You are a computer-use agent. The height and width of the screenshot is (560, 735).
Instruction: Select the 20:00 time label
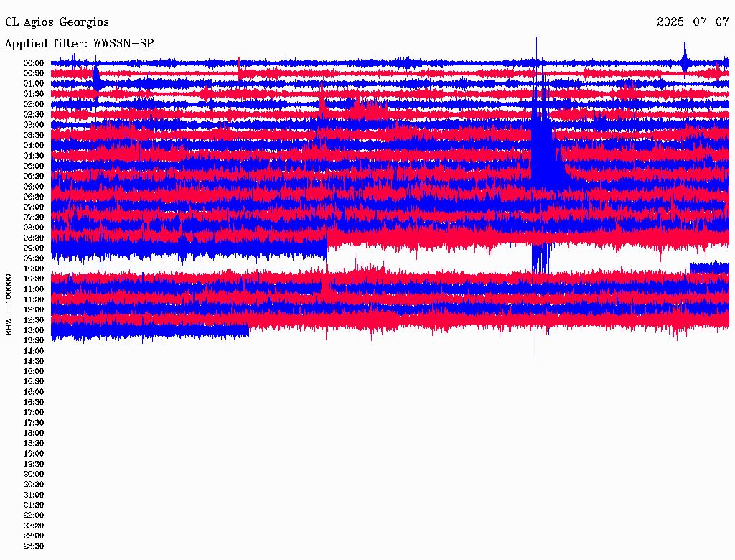click(34, 474)
